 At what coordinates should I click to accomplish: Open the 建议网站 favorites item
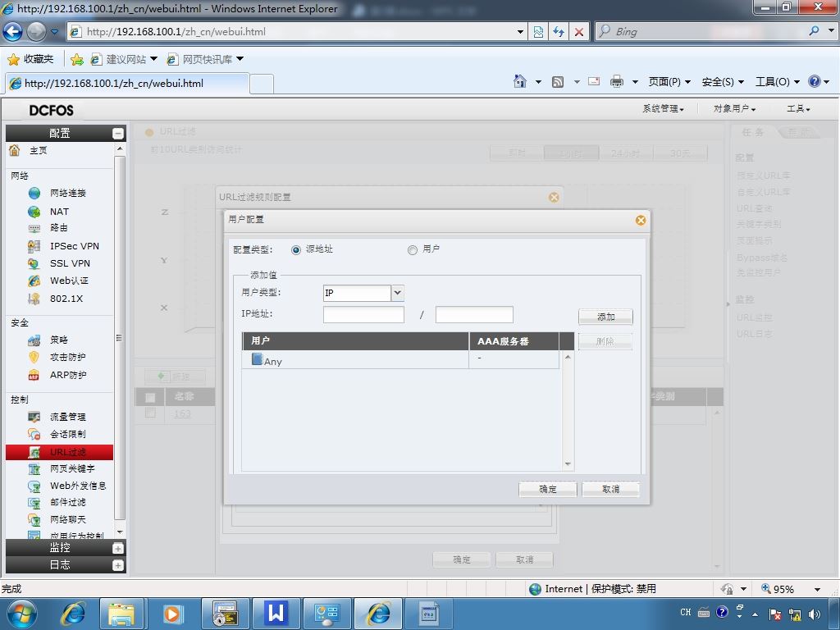pyautogui.click(x=125, y=59)
